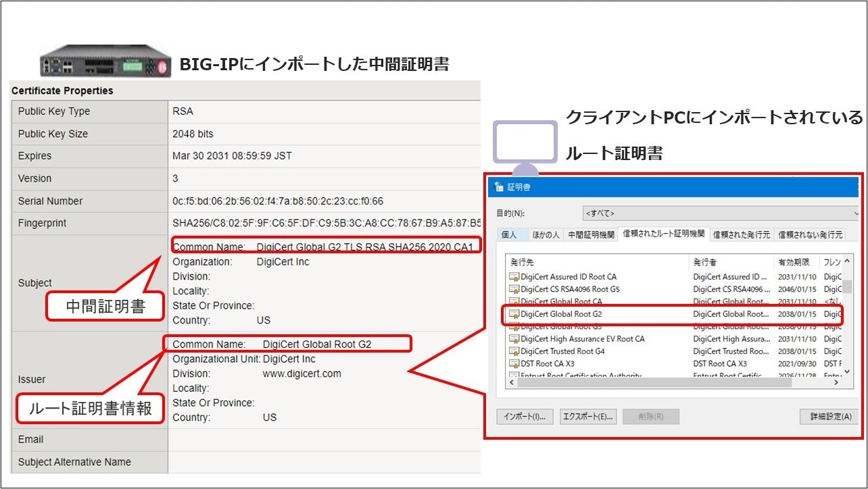The width and height of the screenshot is (868, 489).
Task: Open the 信頼された発行元 tab
Action: [741, 235]
